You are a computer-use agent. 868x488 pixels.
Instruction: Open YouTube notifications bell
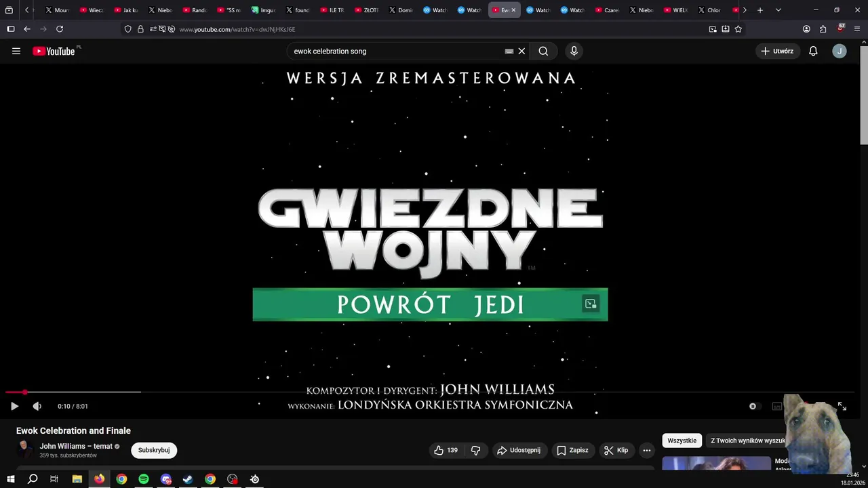813,51
